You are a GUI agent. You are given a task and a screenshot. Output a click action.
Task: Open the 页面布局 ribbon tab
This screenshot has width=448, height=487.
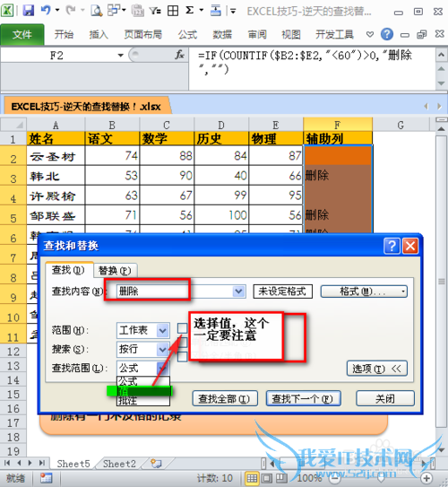click(143, 34)
